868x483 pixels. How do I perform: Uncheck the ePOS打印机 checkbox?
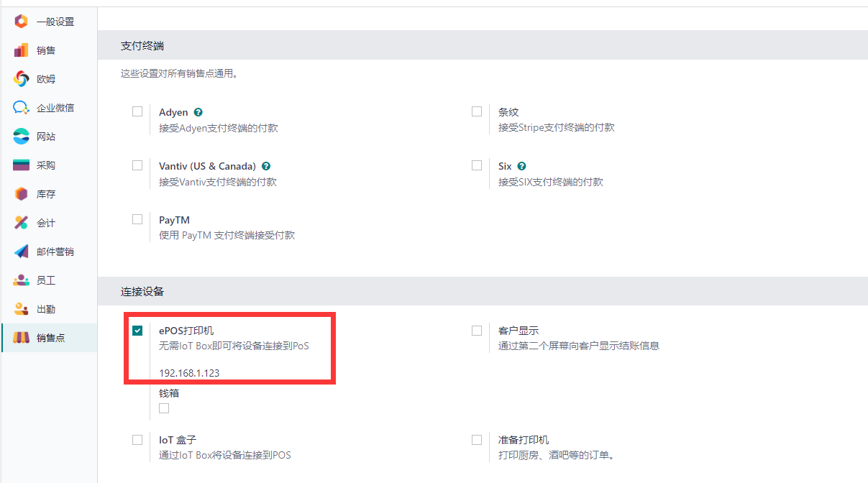(x=137, y=331)
